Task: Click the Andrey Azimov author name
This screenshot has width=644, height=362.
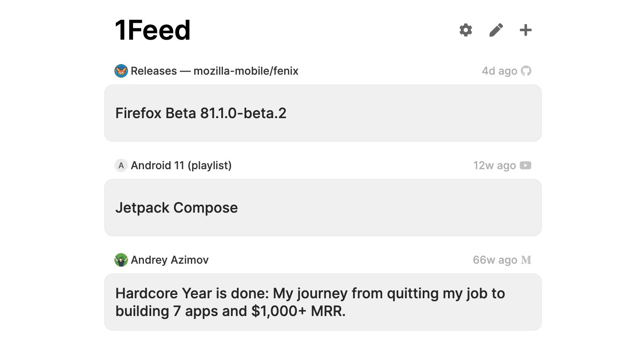Action: [170, 260]
